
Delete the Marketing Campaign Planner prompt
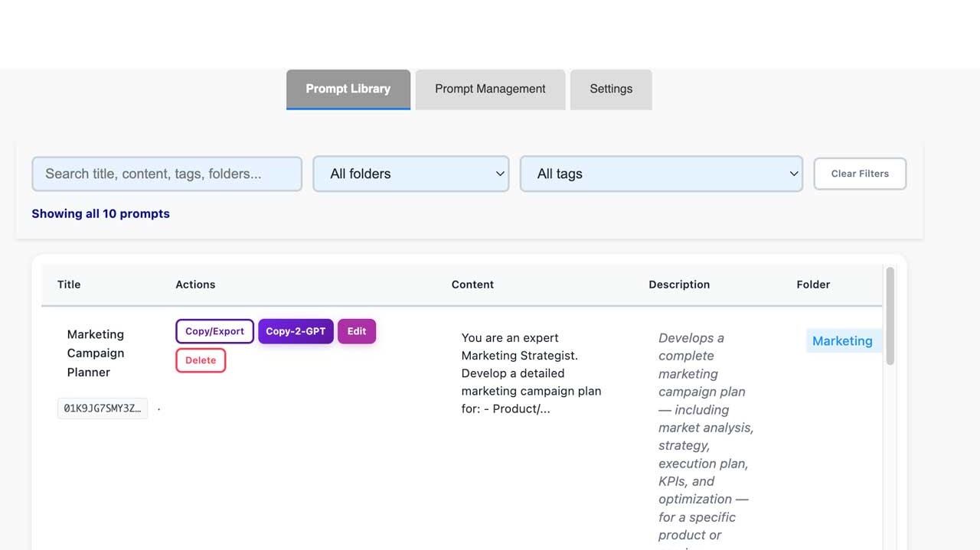tap(201, 360)
